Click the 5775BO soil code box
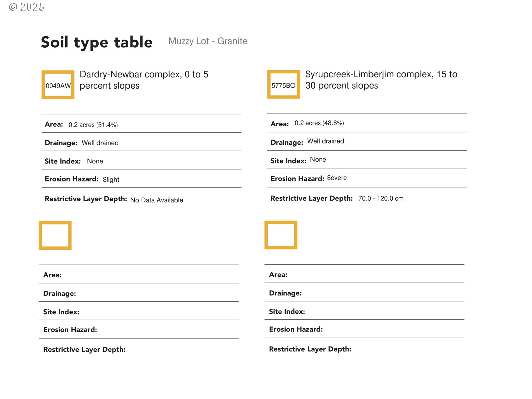This screenshot has width=532, height=399. pyautogui.click(x=283, y=85)
